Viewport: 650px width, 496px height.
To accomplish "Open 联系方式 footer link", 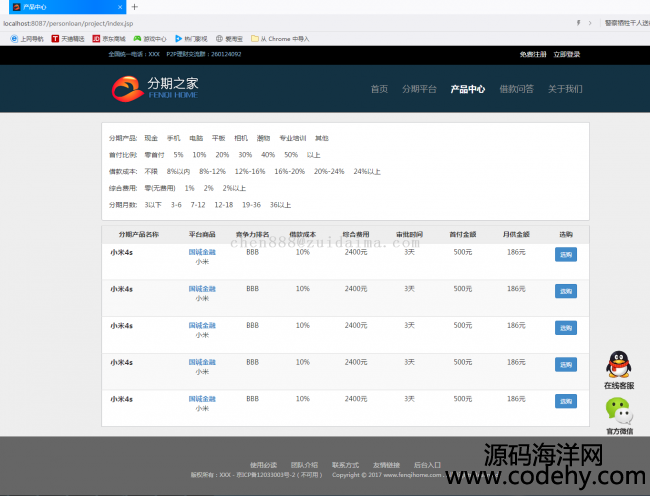I will 345,465.
